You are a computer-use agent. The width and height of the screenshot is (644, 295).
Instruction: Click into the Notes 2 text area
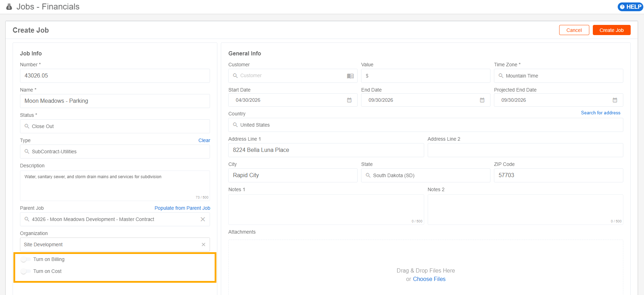[x=526, y=209]
